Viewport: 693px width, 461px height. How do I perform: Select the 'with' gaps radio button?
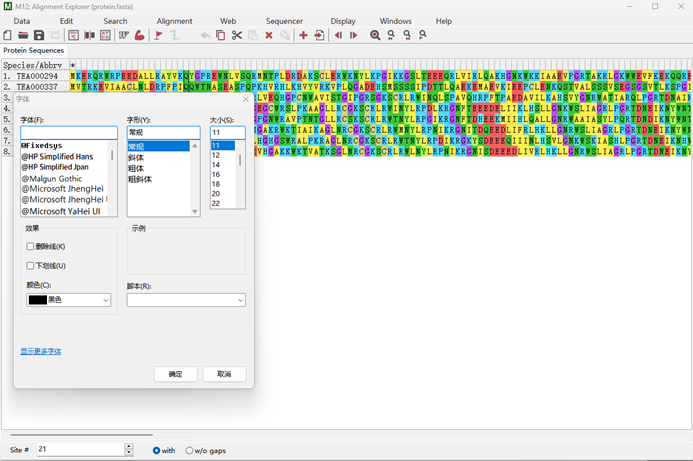[156, 450]
